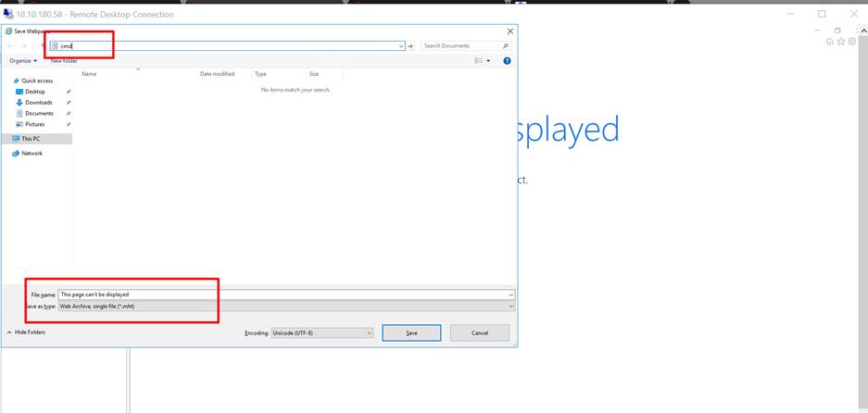Click the Go arrow beside address bar
This screenshot has width=868, height=413.
410,45
